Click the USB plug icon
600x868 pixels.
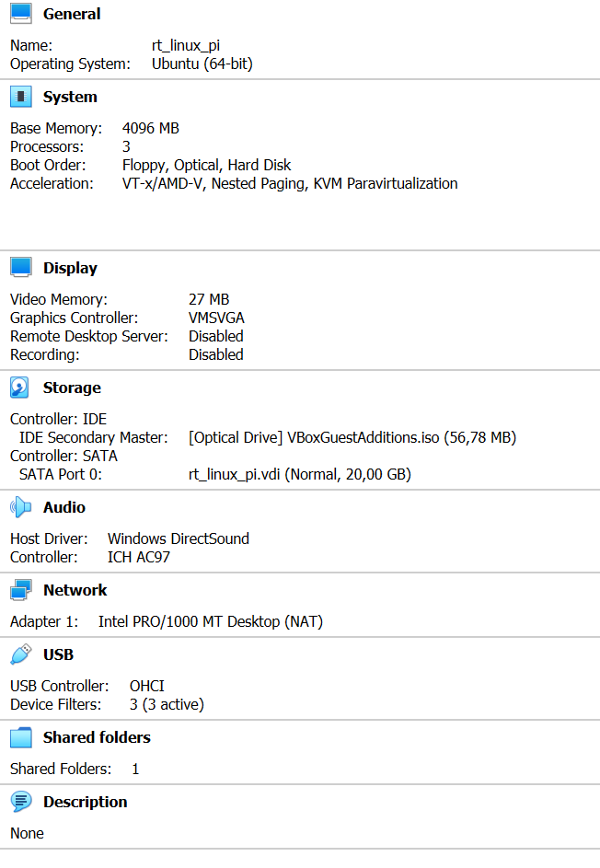(x=21, y=654)
